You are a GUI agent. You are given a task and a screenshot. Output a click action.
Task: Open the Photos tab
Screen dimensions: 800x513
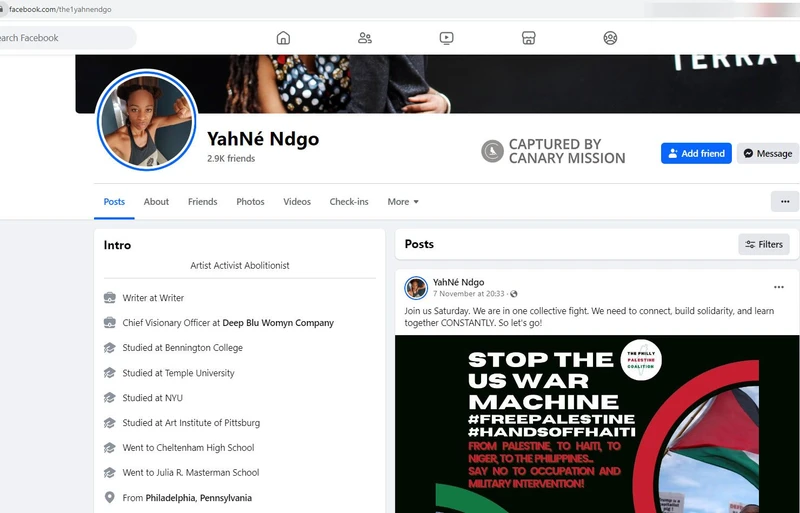[x=250, y=202]
